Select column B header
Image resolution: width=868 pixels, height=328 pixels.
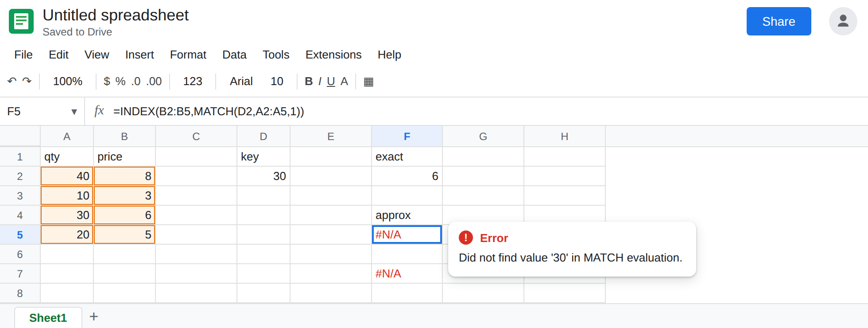(x=124, y=137)
